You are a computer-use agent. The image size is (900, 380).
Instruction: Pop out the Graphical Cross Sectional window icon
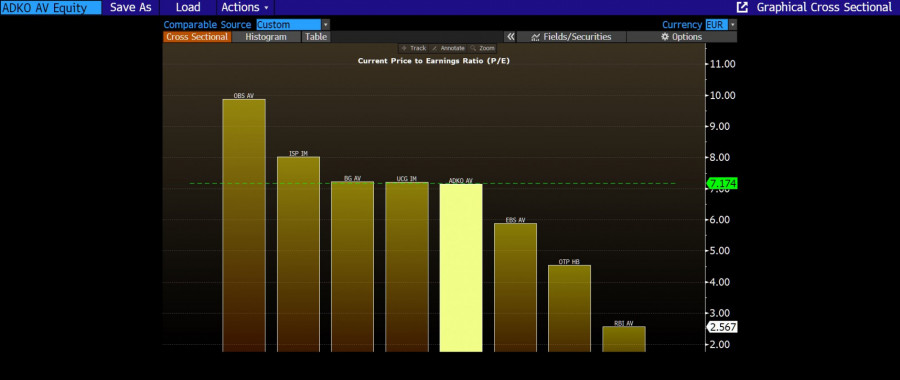pos(742,7)
